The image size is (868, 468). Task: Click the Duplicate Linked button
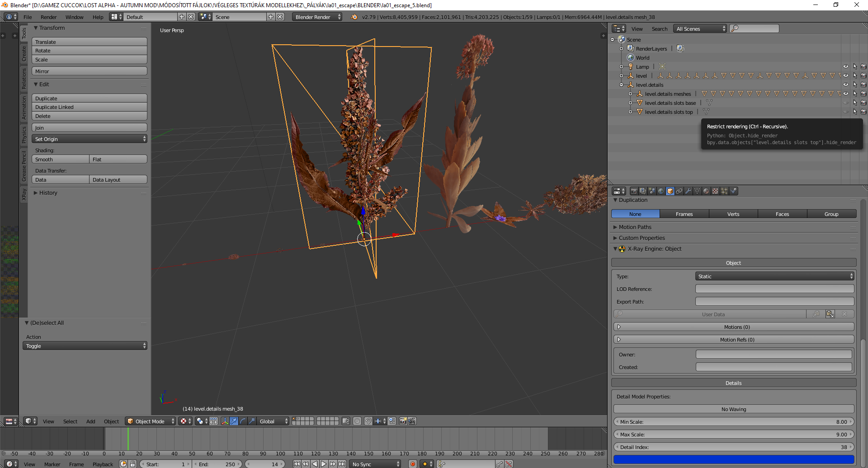pyautogui.click(x=89, y=107)
